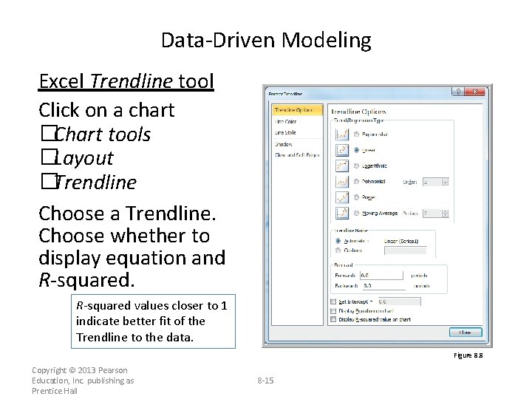Choose Custom trendline name option
Image resolution: width=532 pixels, height=399 pixels.
coord(338,250)
